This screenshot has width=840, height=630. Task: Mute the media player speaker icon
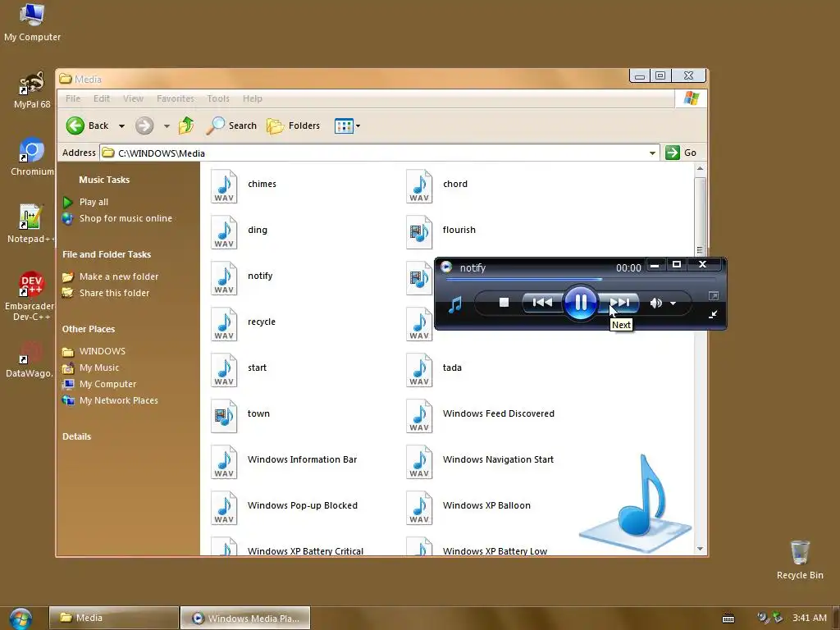(x=655, y=304)
